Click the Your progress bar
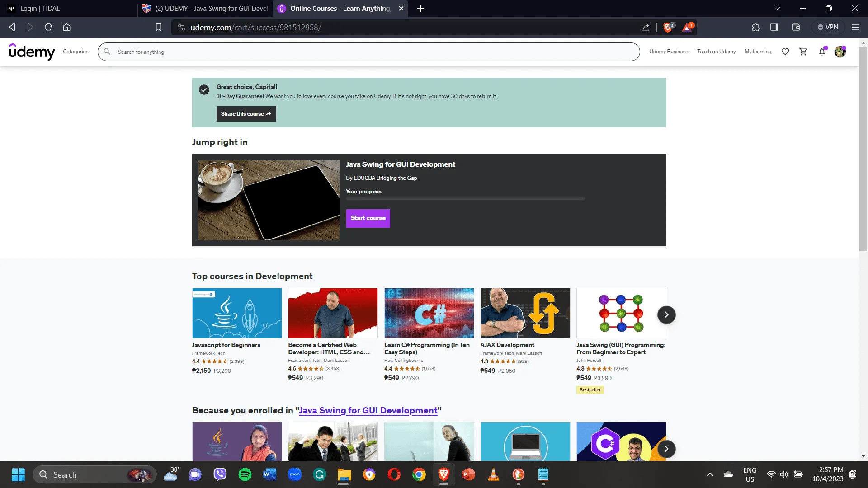The height and width of the screenshot is (488, 868). 465,198
